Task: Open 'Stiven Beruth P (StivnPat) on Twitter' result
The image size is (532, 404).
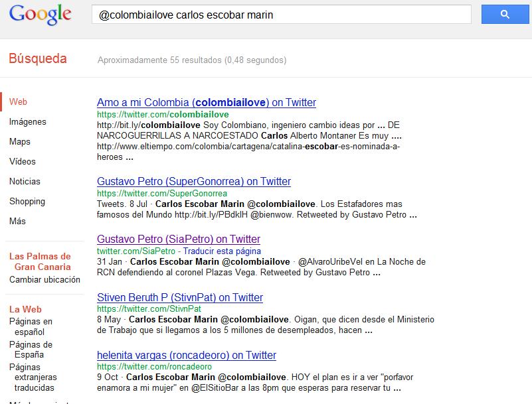Action: click(x=180, y=297)
